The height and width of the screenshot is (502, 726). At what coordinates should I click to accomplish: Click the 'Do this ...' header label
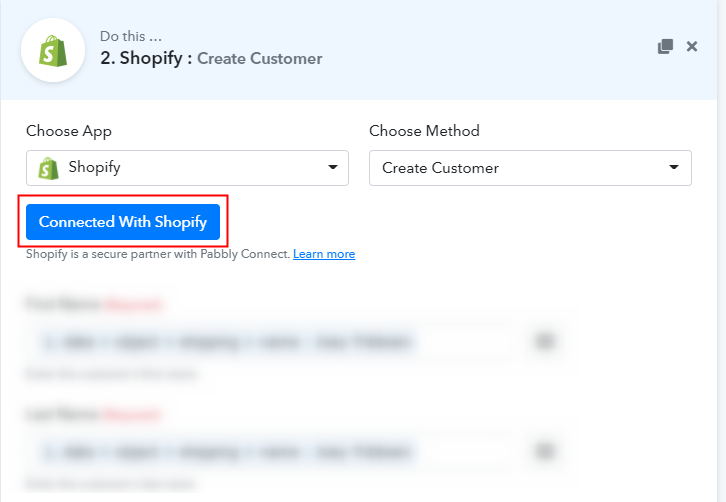131,36
